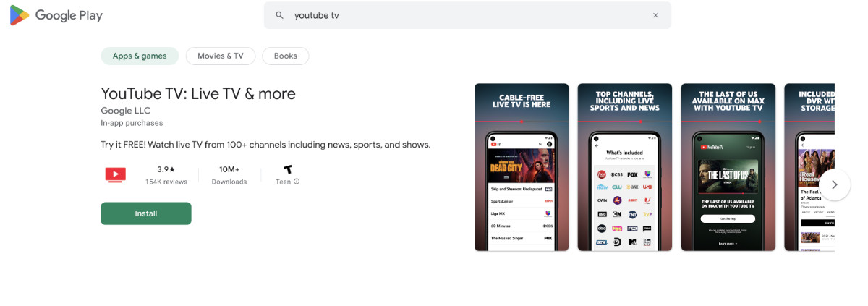Click the 3.9 star rating
Screen dimensions: 868x306
pyautogui.click(x=166, y=169)
